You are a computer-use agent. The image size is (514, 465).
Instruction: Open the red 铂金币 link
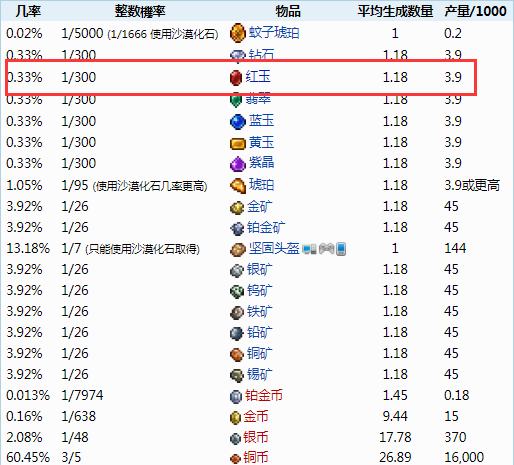[264, 395]
